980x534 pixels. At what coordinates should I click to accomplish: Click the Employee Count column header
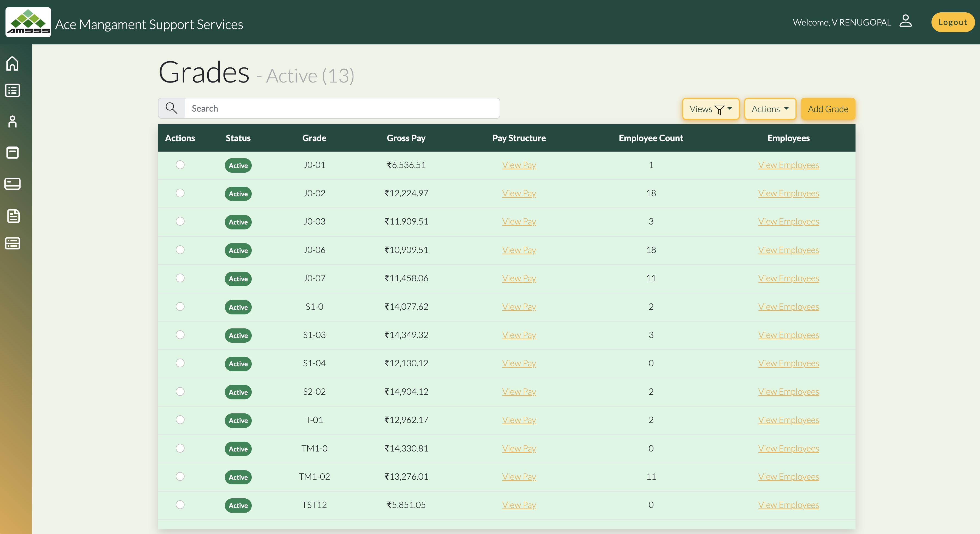tap(650, 138)
